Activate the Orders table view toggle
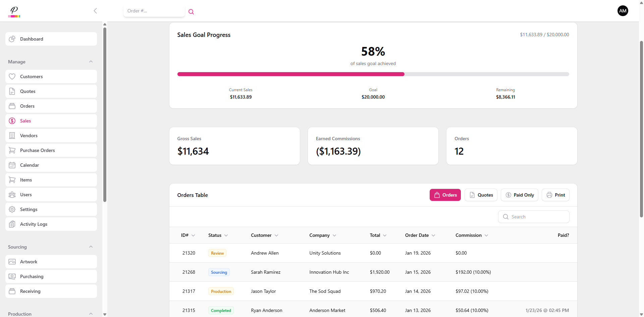The width and height of the screenshot is (644, 317). pos(445,195)
